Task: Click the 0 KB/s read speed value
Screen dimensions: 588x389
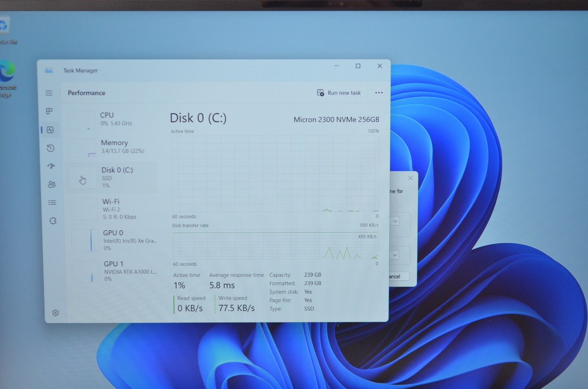Action: (190, 308)
